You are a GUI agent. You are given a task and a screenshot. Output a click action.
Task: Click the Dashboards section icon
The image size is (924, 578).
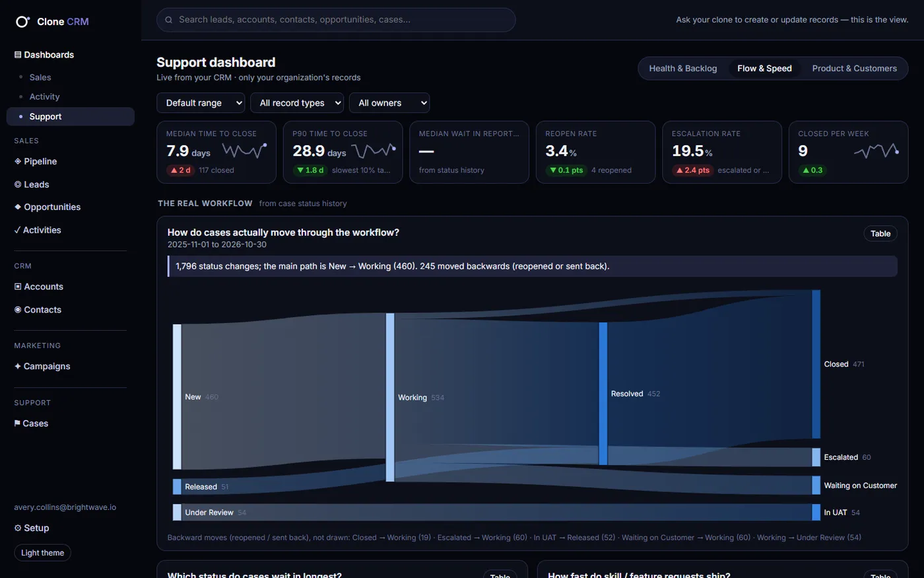(x=18, y=55)
